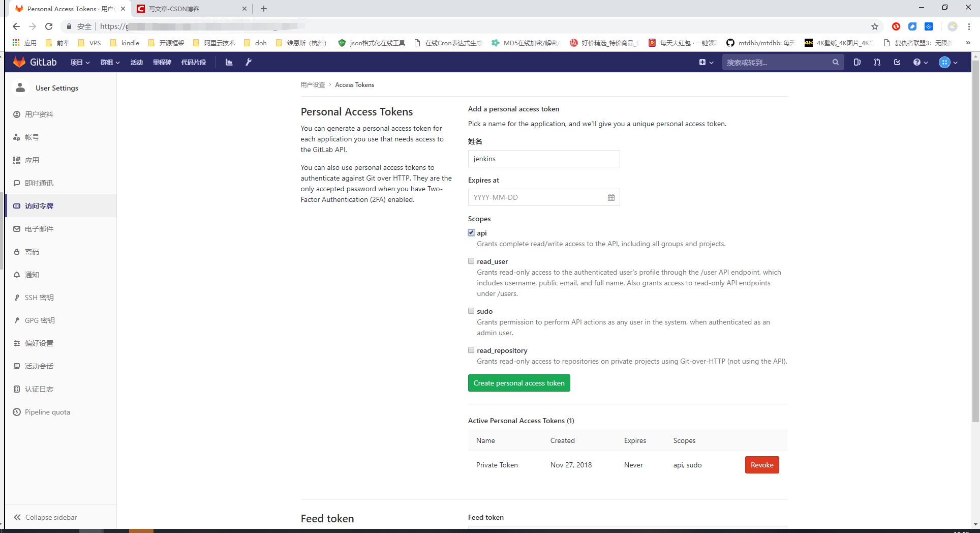
Task: Open the todos checkmark icon
Action: pyautogui.click(x=897, y=62)
